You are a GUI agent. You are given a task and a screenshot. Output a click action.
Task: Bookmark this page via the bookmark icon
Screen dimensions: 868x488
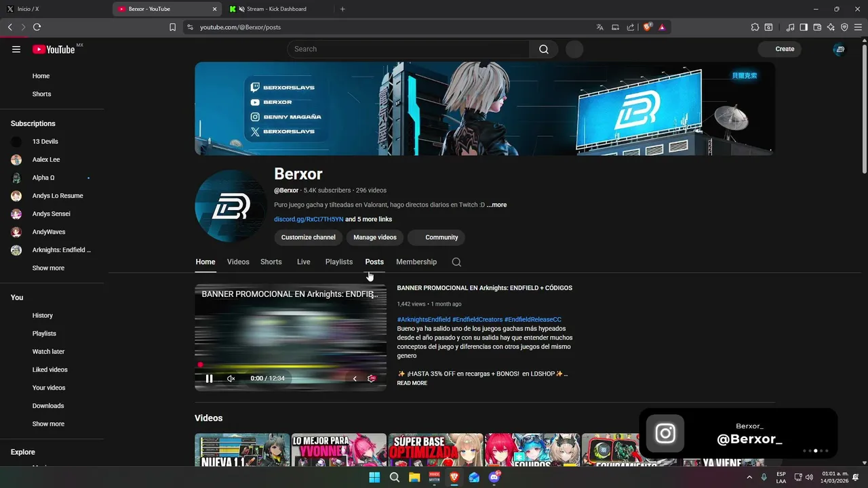(x=172, y=27)
